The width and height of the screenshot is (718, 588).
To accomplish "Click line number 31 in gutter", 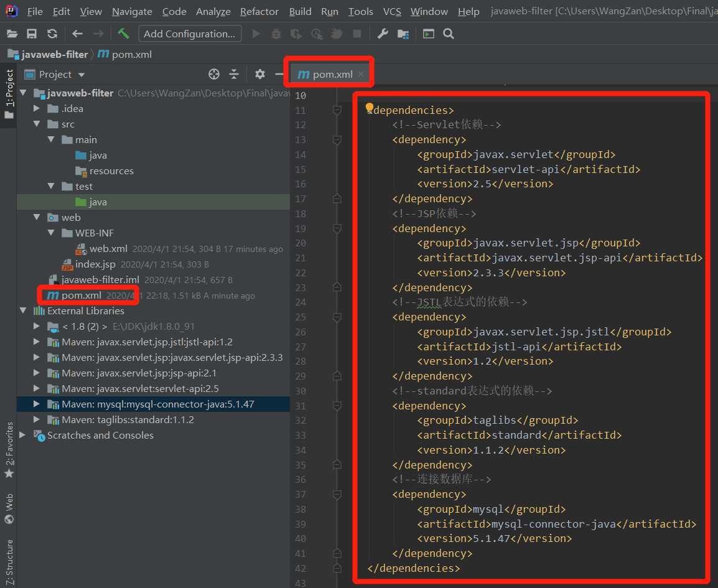I will click(301, 406).
